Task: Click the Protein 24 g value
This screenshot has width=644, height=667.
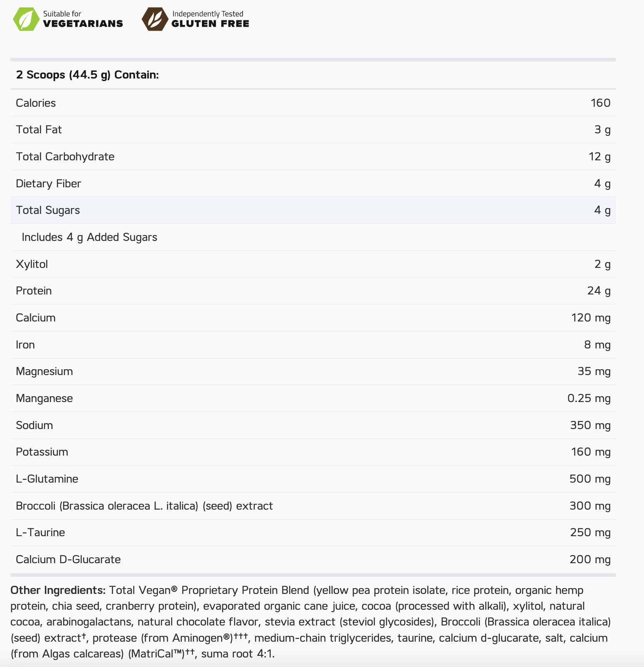Action: tap(599, 291)
